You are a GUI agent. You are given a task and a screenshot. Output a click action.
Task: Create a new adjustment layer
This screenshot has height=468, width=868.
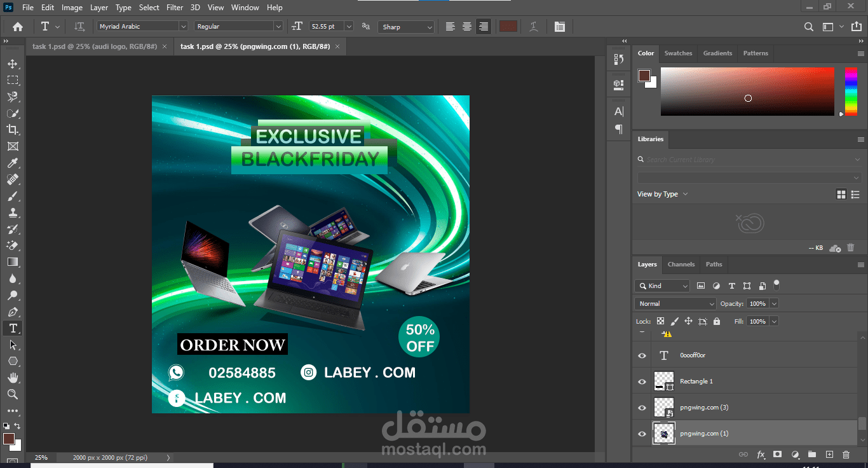795,455
